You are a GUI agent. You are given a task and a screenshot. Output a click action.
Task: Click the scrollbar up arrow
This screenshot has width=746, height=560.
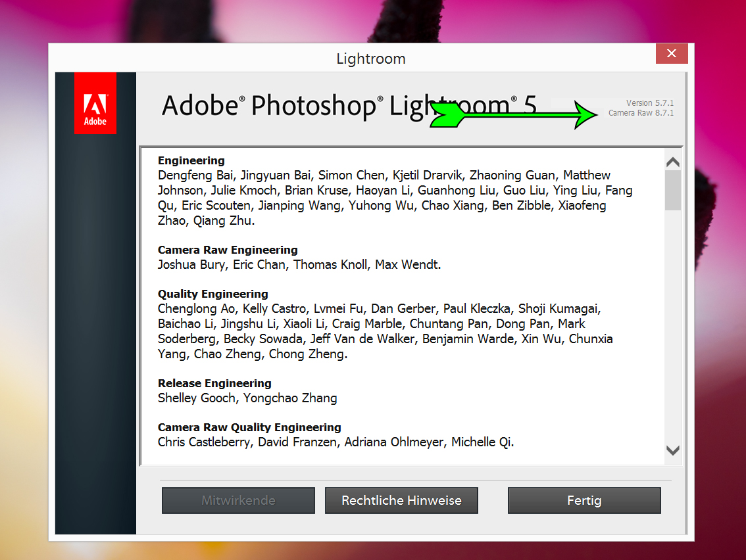(x=672, y=162)
